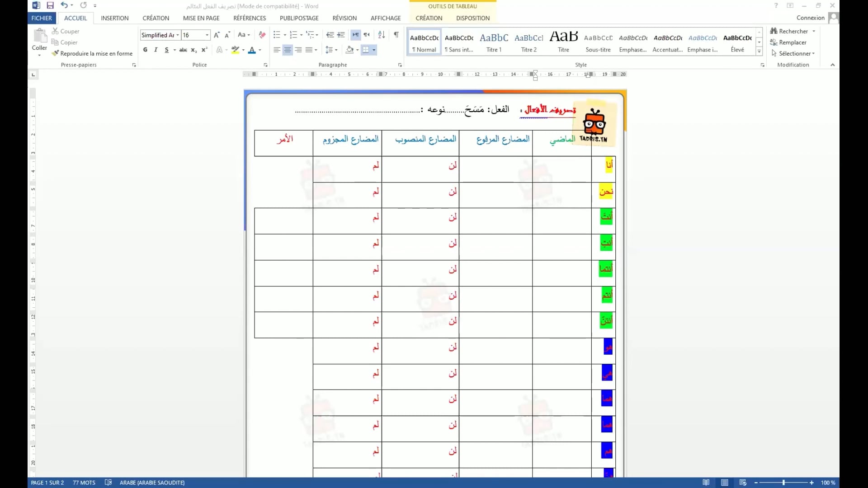Click the clear formatting eraser icon
This screenshot has height=488, width=868.
262,35
